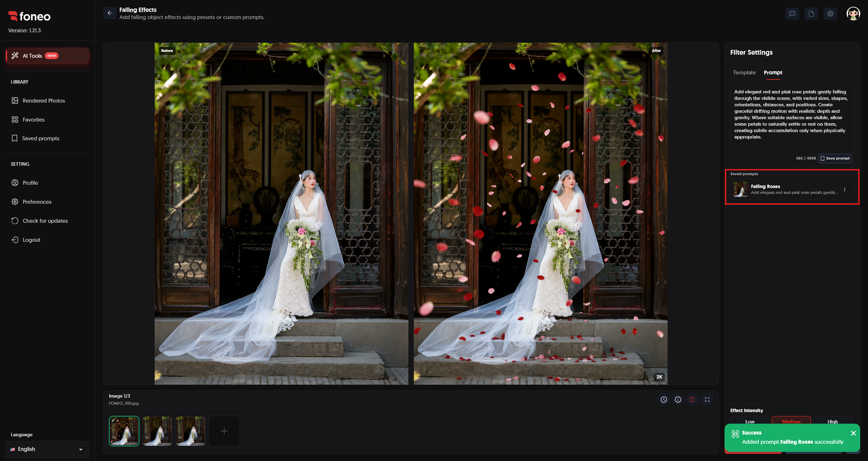868x461 pixels.
Task: Add a new image with plus tile
Action: [x=224, y=431]
